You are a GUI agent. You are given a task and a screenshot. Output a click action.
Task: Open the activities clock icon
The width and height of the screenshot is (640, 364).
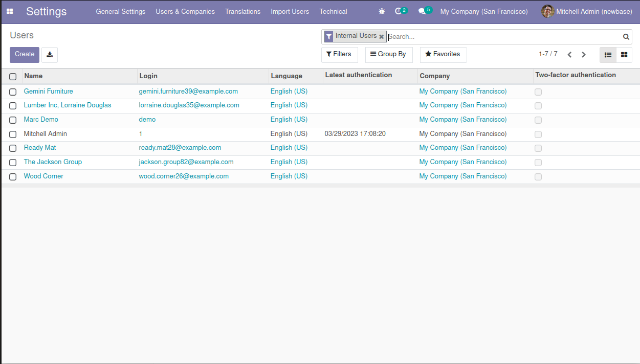pyautogui.click(x=399, y=11)
